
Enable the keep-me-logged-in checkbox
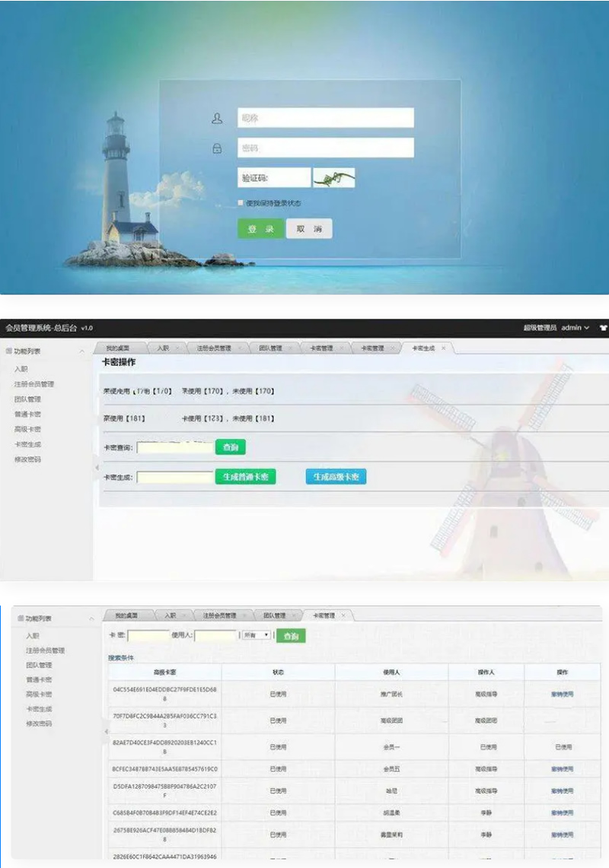pos(241,203)
